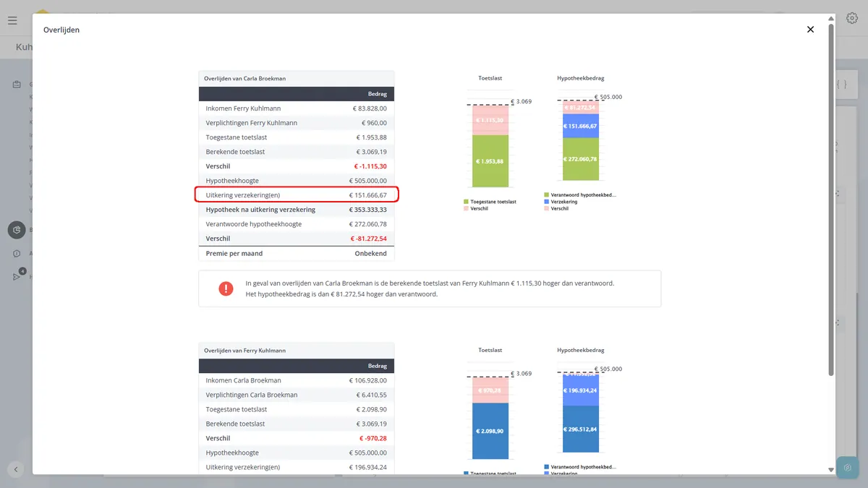
Task: Click the "Inkomen Ferry Kuhlmann" row label
Action: 243,108
